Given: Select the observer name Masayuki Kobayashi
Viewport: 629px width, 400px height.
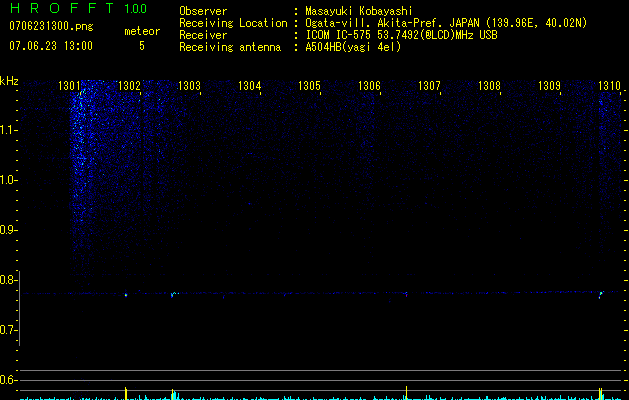Looking at the screenshot, I should pyautogui.click(x=359, y=11).
